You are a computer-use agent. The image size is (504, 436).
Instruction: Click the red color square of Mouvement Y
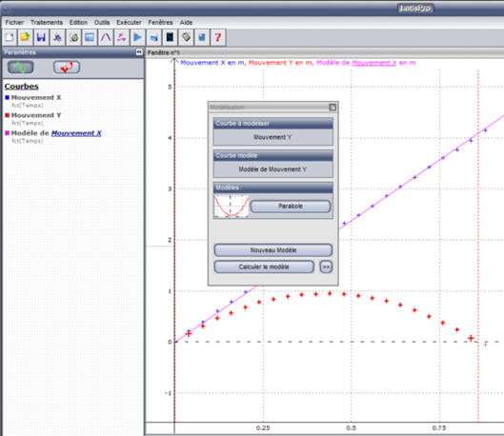coord(7,115)
